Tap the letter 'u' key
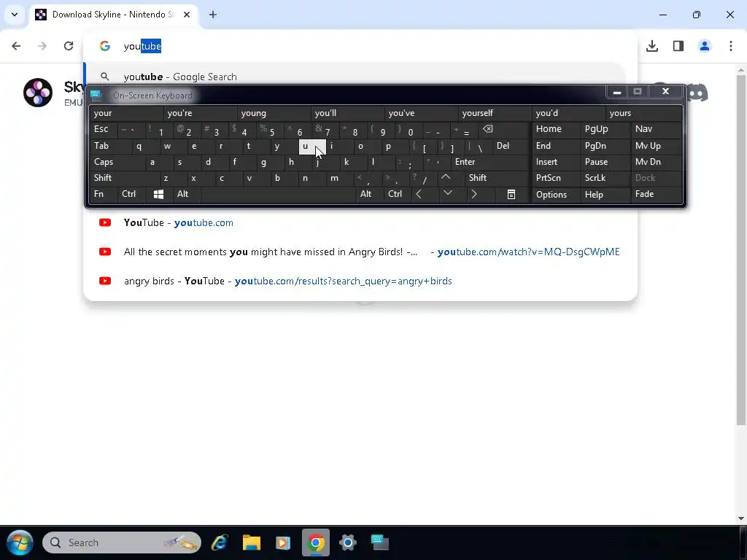 [312, 146]
